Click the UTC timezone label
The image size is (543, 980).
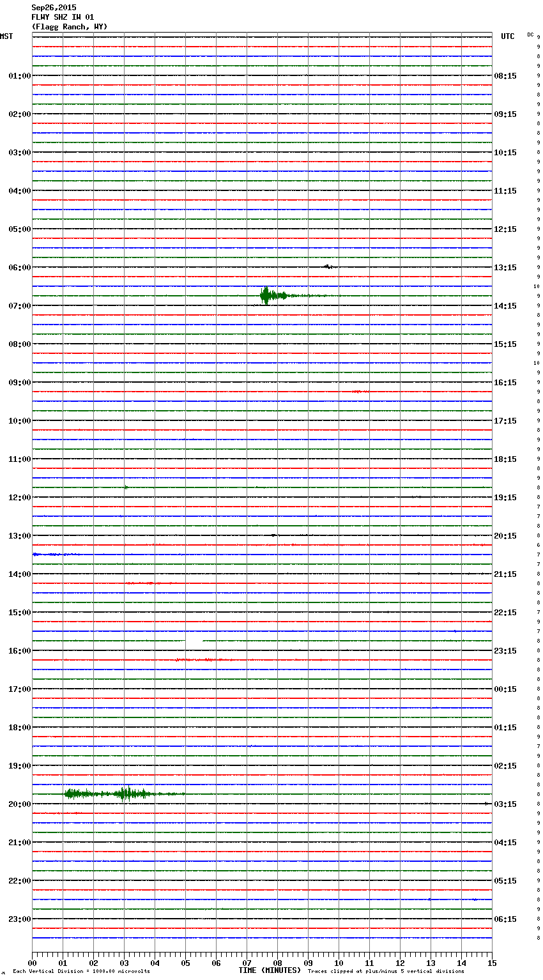(x=508, y=36)
